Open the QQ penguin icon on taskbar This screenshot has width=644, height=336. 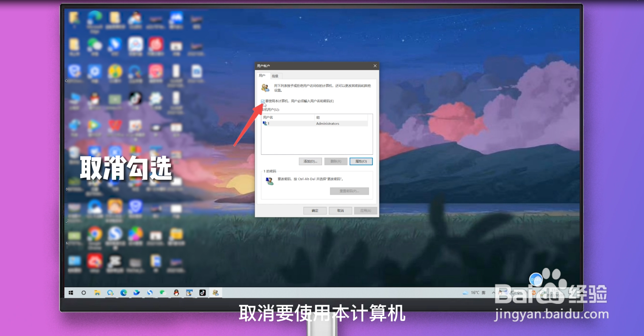pyautogui.click(x=176, y=293)
